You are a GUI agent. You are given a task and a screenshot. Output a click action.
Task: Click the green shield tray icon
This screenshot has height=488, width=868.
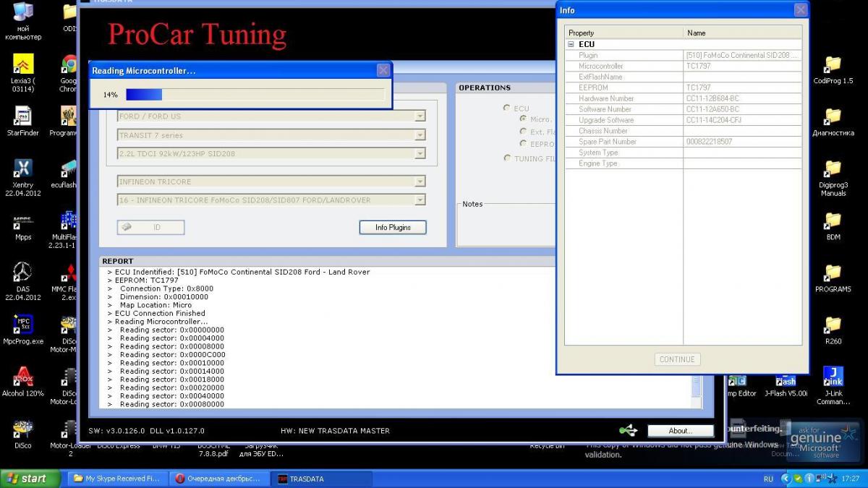point(797,479)
